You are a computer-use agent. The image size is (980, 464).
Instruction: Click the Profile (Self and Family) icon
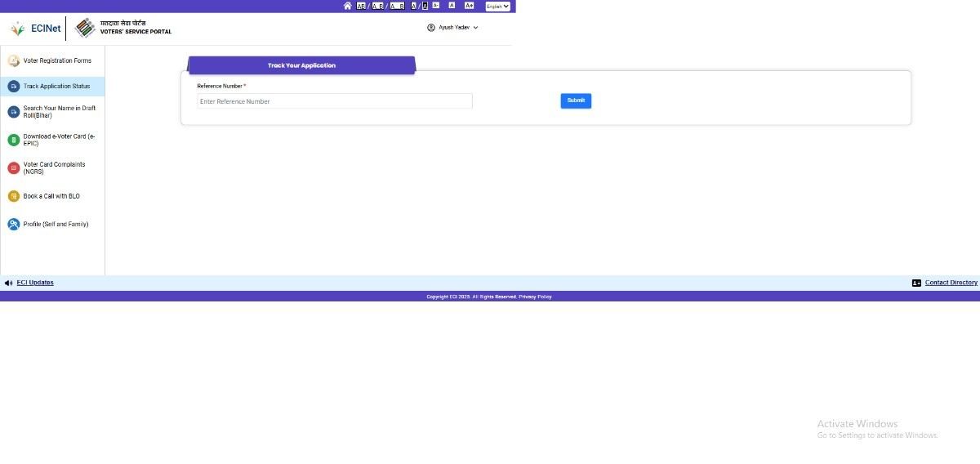click(13, 224)
